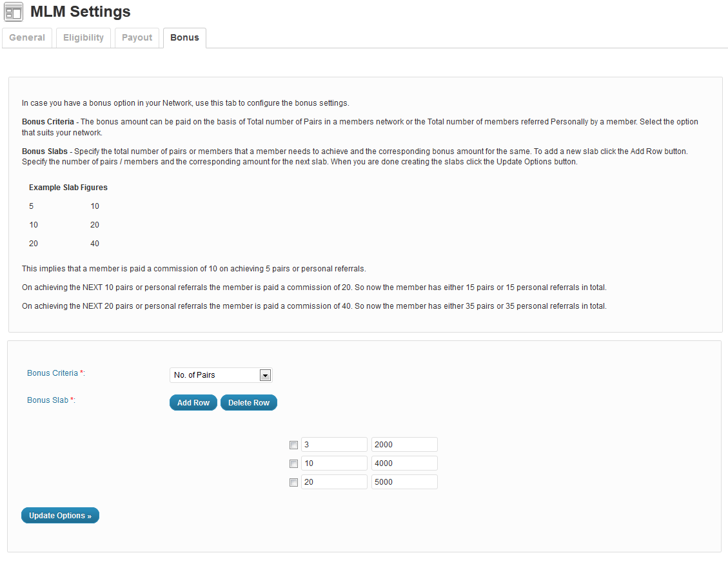This screenshot has width=728, height=564.
Task: Click example slab value 40
Action: click(95, 243)
